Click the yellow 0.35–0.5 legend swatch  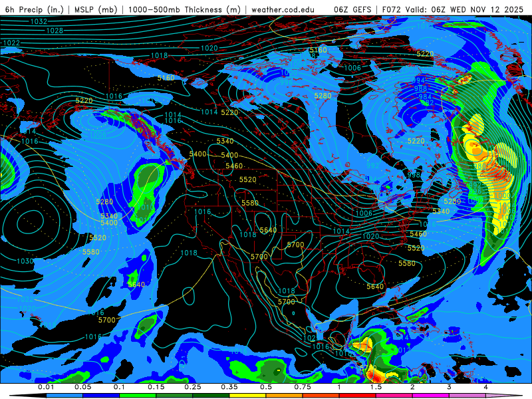pyautogui.click(x=247, y=396)
